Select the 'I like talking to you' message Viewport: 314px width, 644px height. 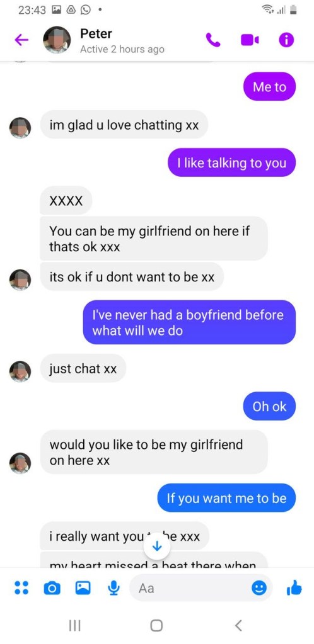(x=231, y=162)
